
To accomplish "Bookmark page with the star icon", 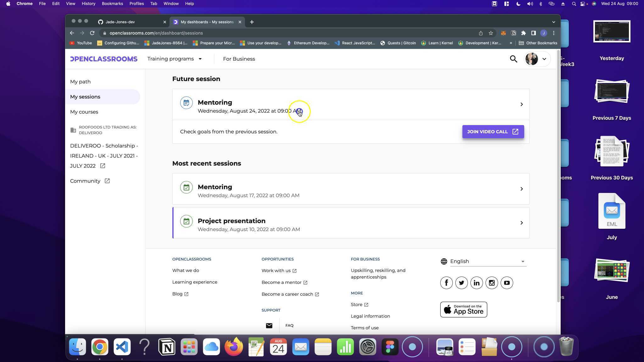I will tap(491, 33).
